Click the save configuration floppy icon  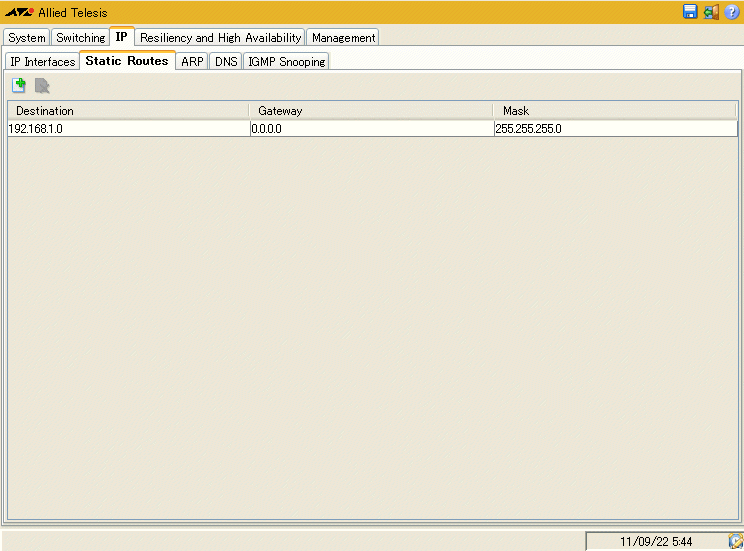coord(690,12)
